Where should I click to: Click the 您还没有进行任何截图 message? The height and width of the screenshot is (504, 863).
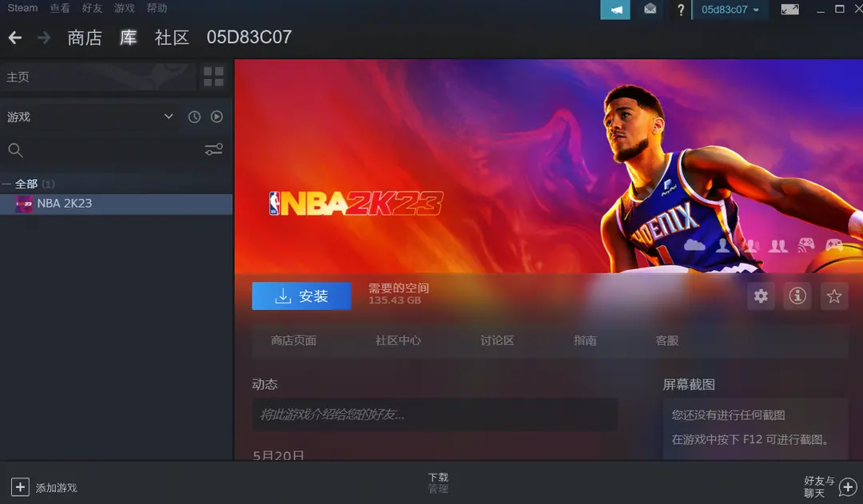pyautogui.click(x=728, y=415)
